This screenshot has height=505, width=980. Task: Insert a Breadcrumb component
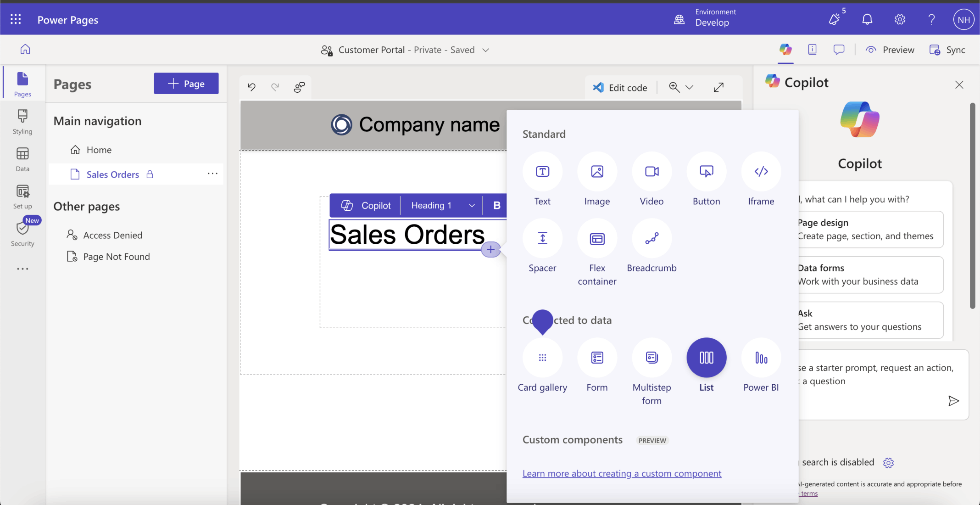(651, 238)
